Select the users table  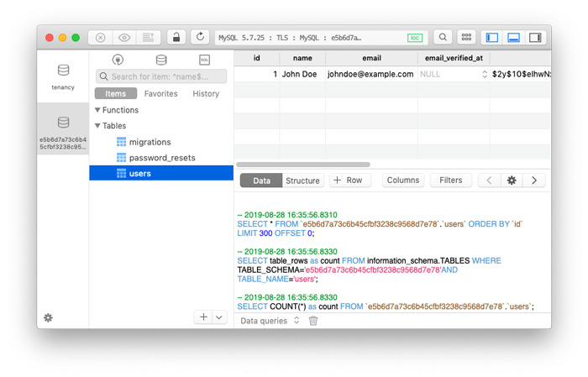coord(161,173)
